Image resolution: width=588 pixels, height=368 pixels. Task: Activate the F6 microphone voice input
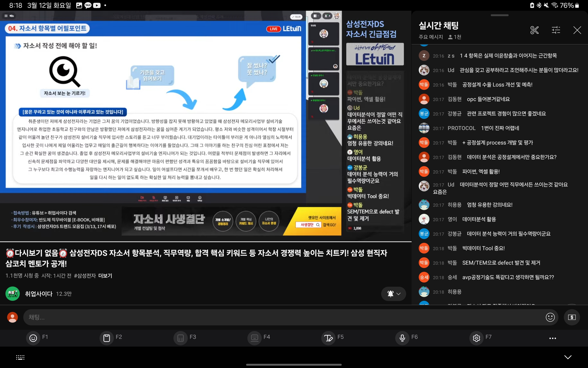point(402,338)
